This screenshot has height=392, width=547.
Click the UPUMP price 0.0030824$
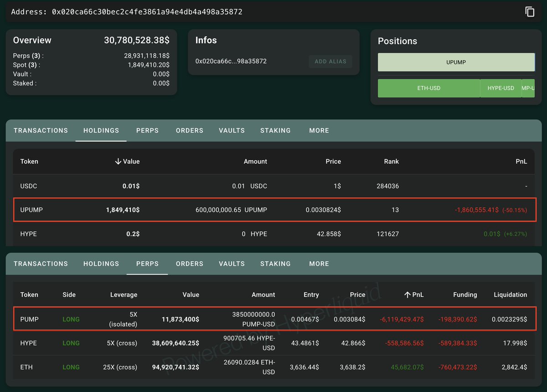[x=323, y=210]
